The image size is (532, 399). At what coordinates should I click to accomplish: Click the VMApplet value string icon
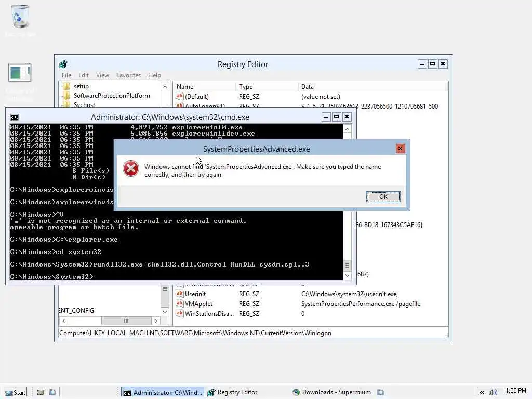click(179, 303)
